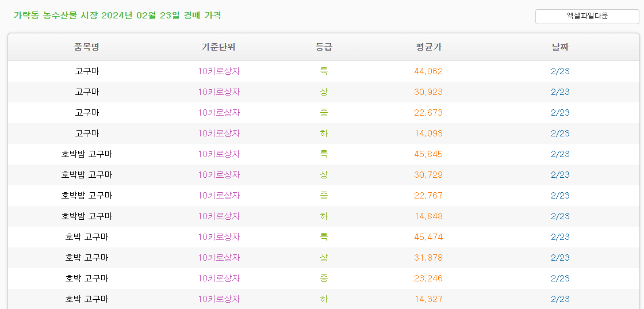Click the price 30,729
Image resolution: width=644 pixels, height=309 pixels.
pyautogui.click(x=428, y=174)
